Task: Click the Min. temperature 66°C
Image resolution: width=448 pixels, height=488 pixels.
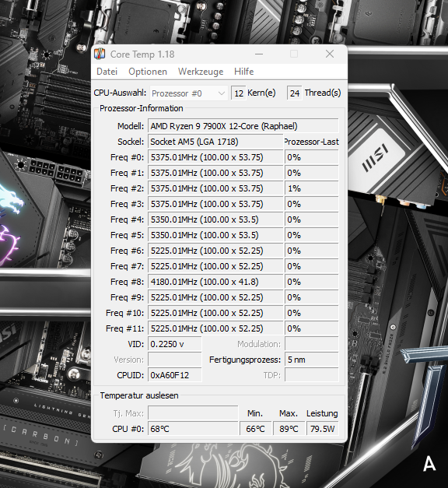Action: [255, 429]
